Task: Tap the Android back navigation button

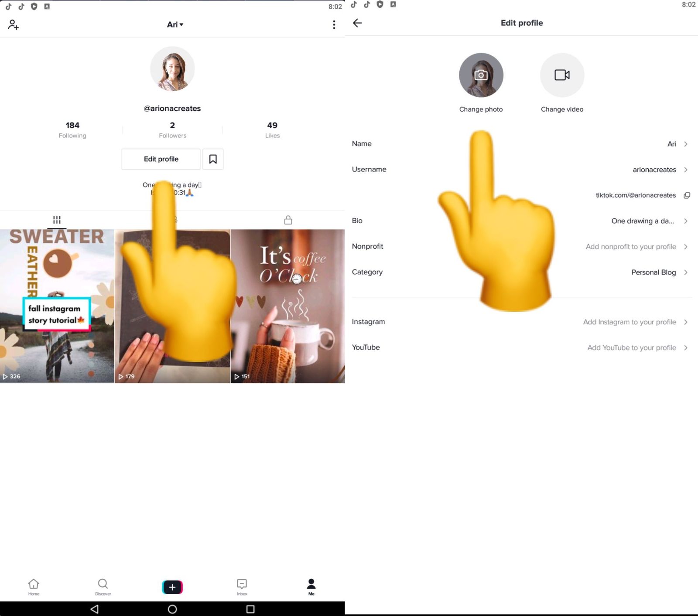Action: 94,609
